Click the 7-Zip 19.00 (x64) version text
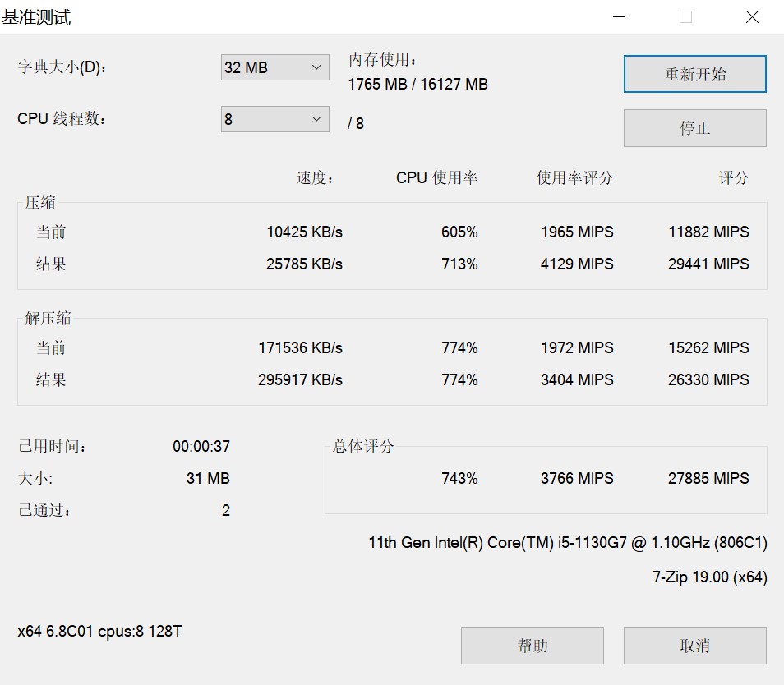The width and height of the screenshot is (784, 685). tap(709, 577)
